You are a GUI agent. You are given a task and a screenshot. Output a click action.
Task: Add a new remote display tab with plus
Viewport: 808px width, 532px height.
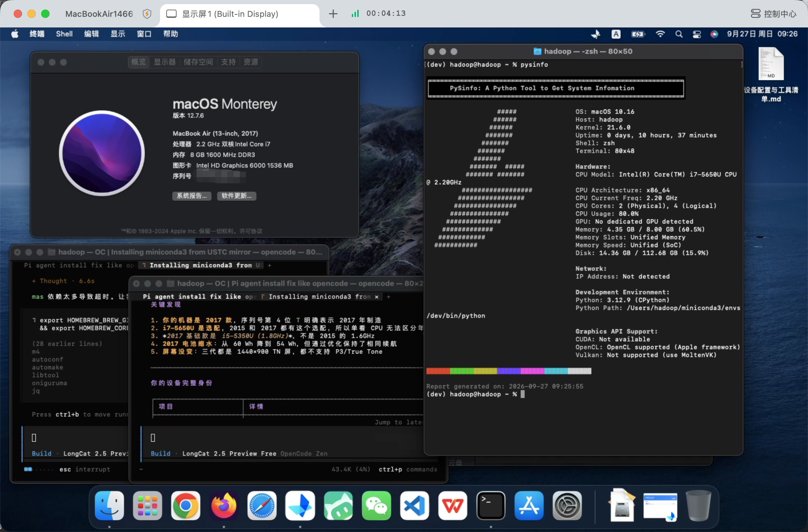coord(333,14)
